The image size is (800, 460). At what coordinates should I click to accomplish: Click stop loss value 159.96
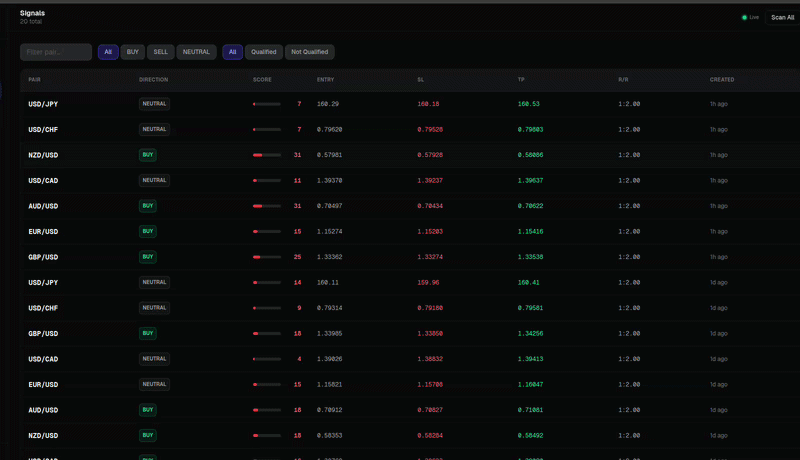click(x=428, y=283)
